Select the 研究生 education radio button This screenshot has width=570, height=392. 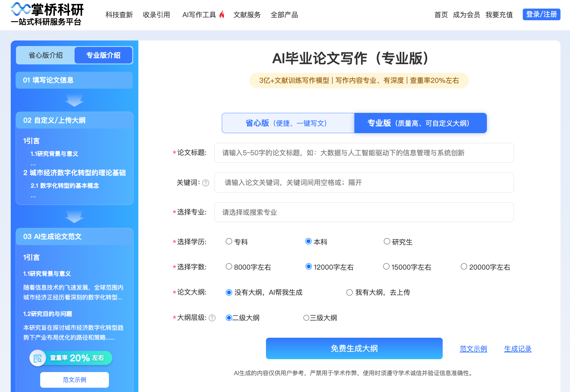tap(387, 241)
